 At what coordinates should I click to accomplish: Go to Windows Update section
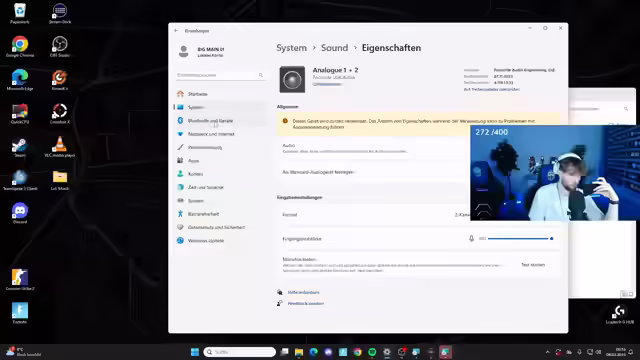pos(206,240)
